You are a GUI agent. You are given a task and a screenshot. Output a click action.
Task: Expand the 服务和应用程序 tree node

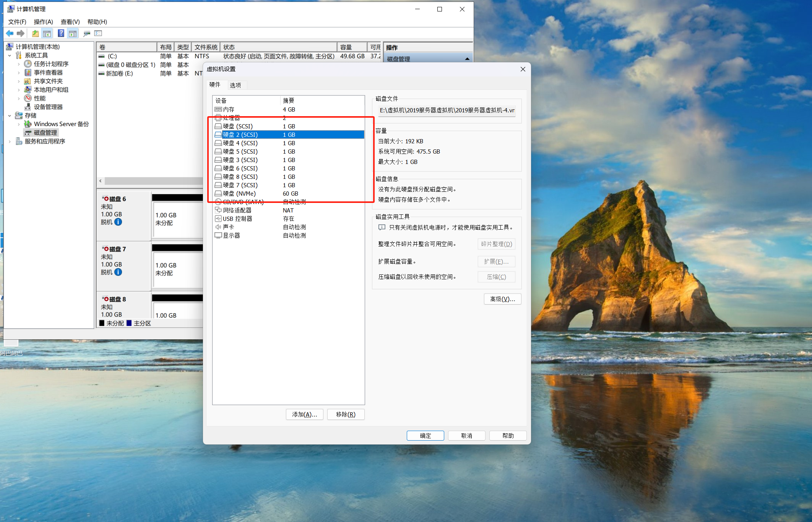10,141
